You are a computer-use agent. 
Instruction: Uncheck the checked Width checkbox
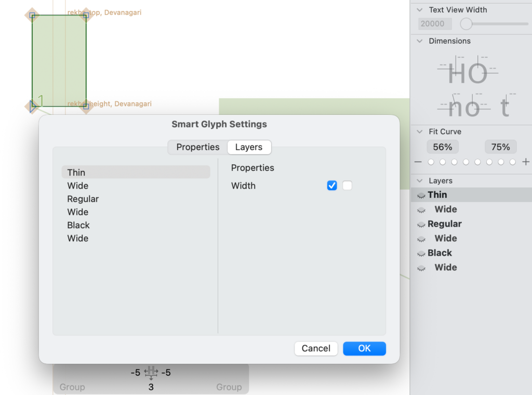pos(332,185)
